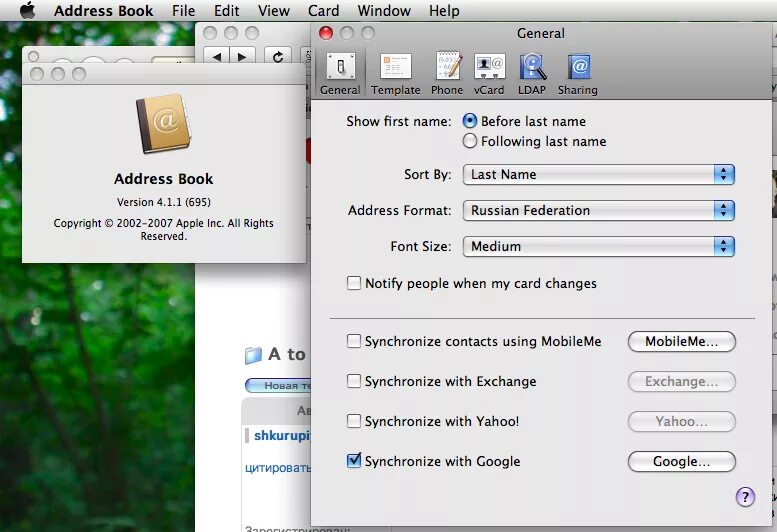Enable Synchronize contacts using MobileMe
Image resolution: width=777 pixels, height=532 pixels.
(354, 341)
